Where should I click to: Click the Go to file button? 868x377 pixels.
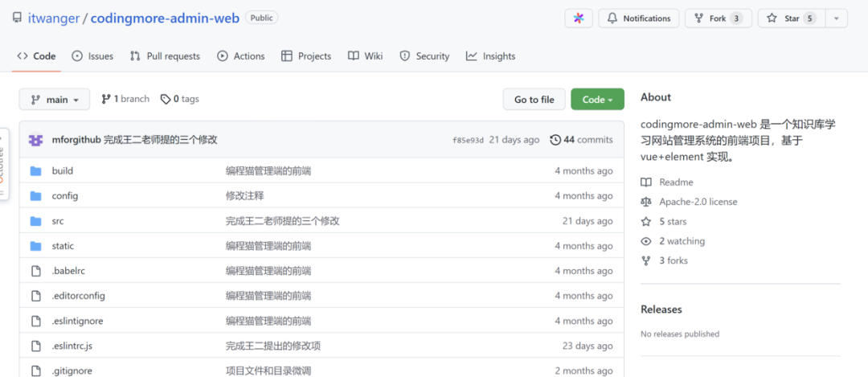point(534,100)
